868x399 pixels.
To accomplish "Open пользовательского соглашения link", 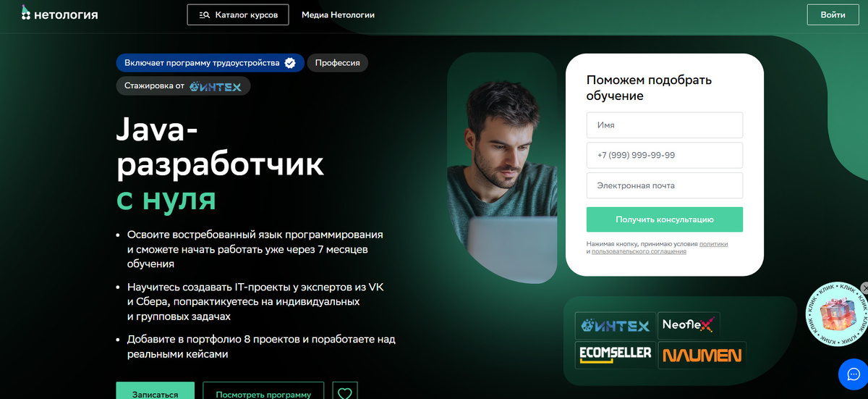I will [639, 251].
